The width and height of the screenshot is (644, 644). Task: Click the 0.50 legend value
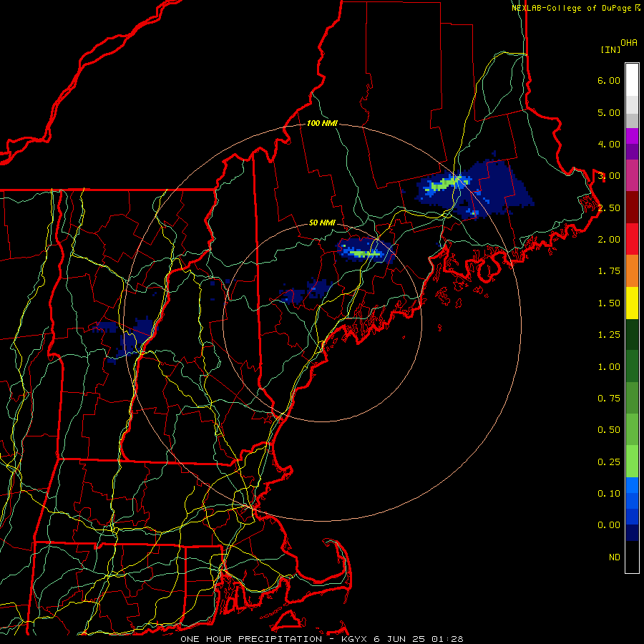tap(609, 430)
